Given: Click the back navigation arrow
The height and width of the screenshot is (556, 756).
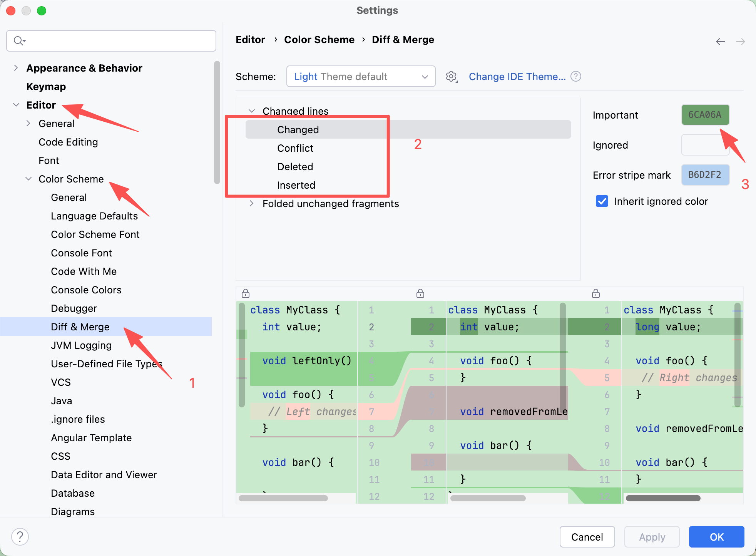Looking at the screenshot, I should tap(720, 42).
